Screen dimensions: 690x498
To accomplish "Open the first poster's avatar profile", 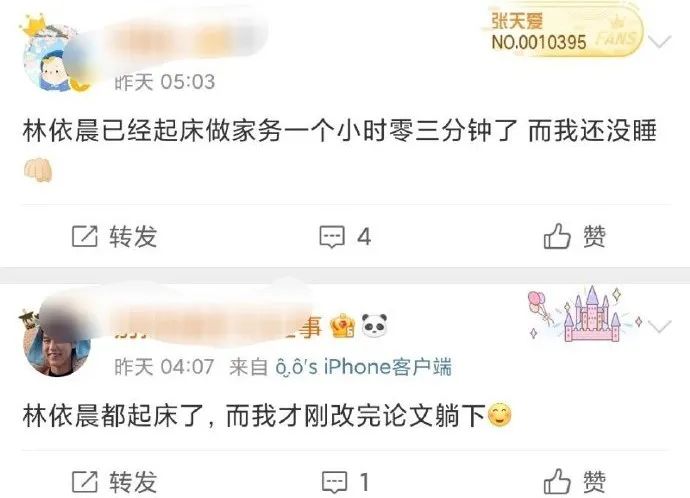I will pos(55,55).
